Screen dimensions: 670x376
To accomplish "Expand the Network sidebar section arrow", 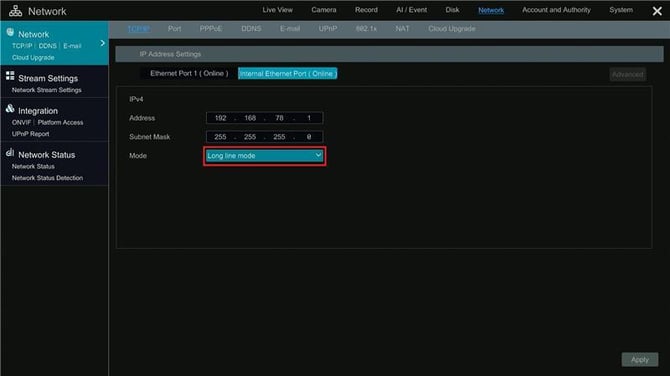I will 103,43.
